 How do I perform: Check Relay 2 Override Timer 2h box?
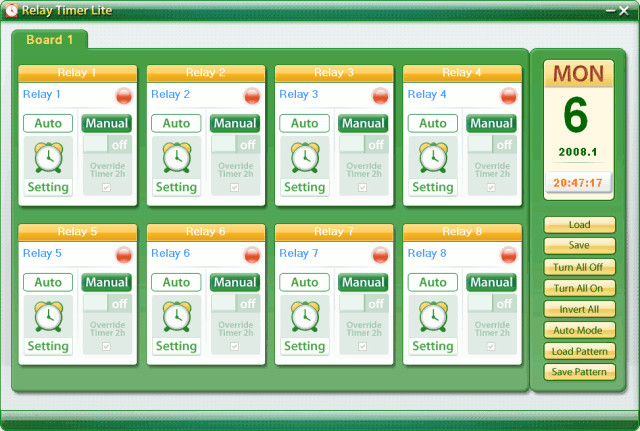235,187
